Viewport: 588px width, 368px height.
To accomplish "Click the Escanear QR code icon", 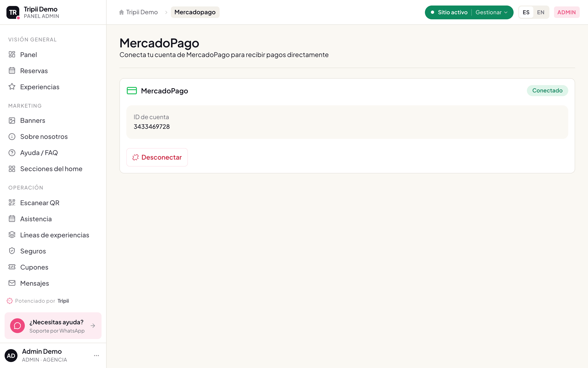I will pos(12,202).
